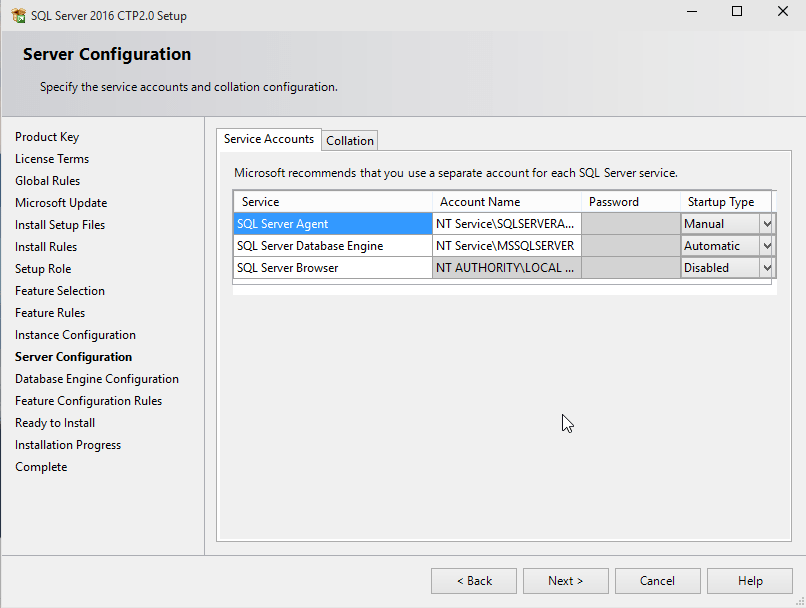Click password cell for SQL Server Browser
The image size is (806, 608).
pos(631,268)
